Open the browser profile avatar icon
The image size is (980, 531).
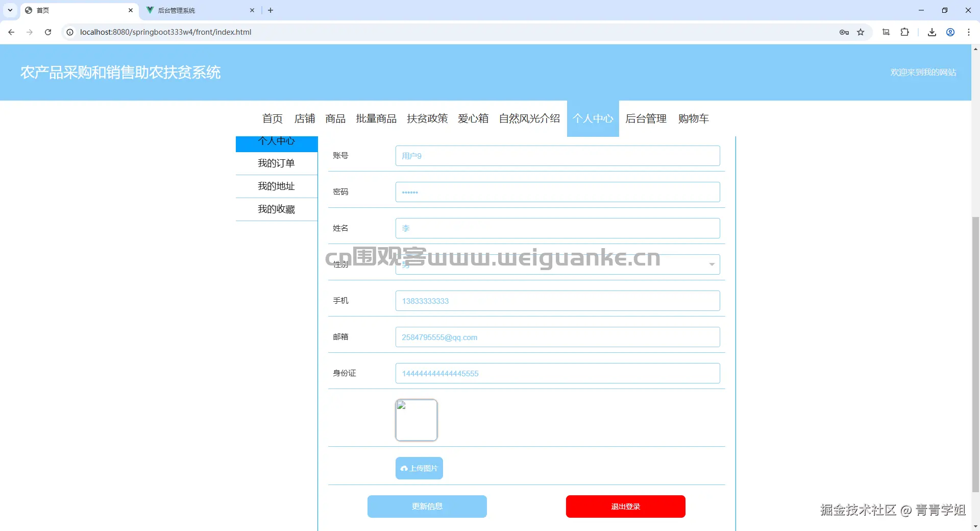[950, 32]
